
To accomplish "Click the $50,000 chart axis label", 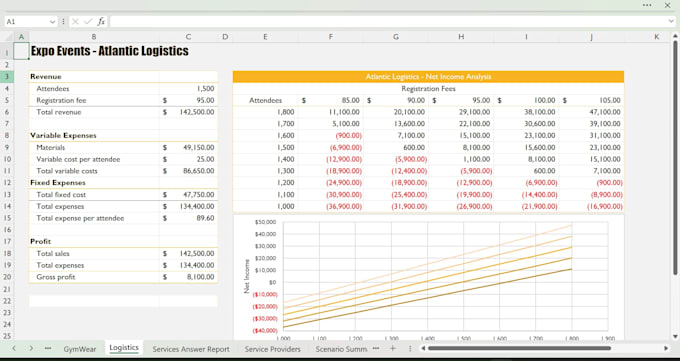I will pos(266,222).
